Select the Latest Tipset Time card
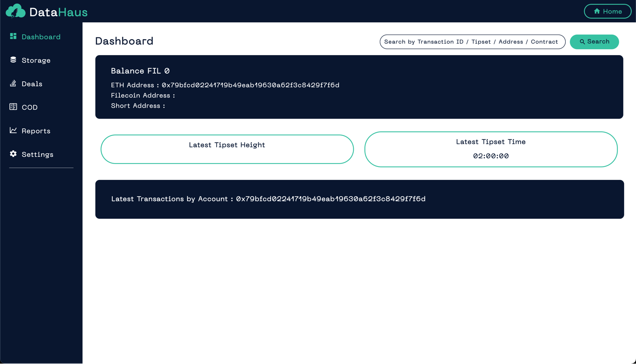The width and height of the screenshot is (636, 364). point(490,149)
